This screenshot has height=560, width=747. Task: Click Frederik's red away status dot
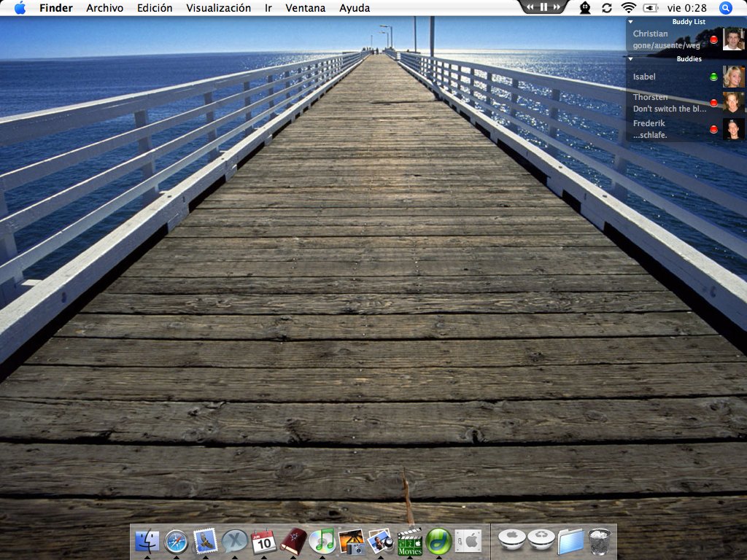pos(713,129)
